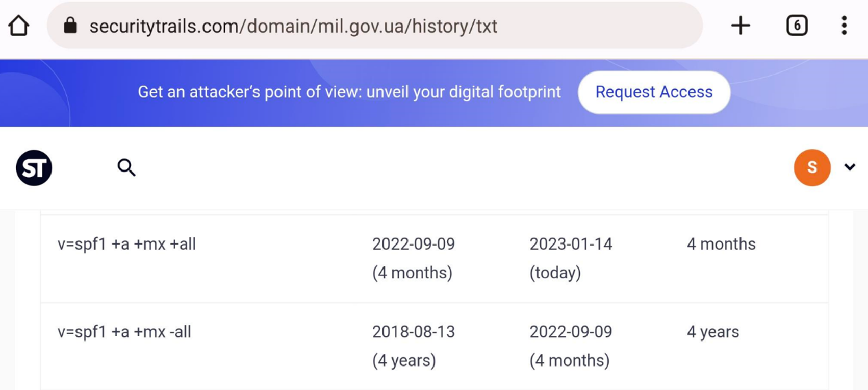Open a new tab with plus icon
This screenshot has height=390, width=868.
(741, 26)
